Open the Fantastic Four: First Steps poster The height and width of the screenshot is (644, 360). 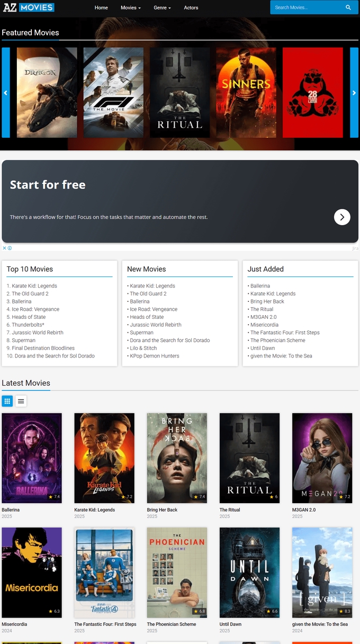click(x=104, y=573)
